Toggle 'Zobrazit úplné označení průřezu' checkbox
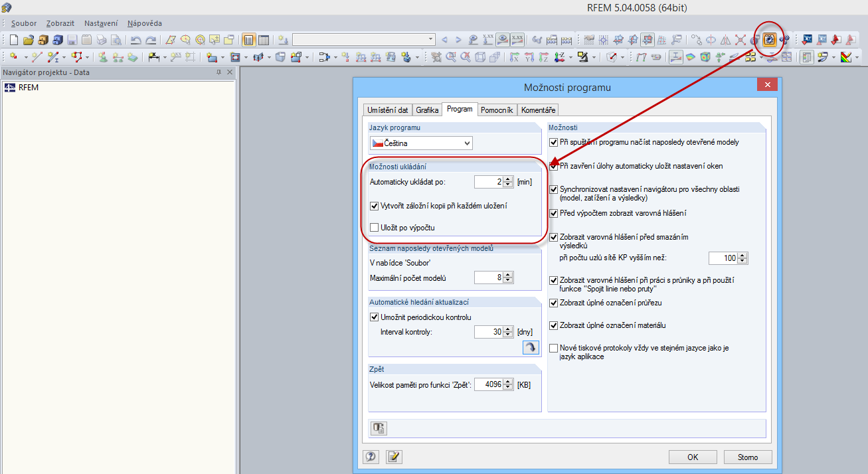Screen dimensions: 868x474 (x=554, y=303)
